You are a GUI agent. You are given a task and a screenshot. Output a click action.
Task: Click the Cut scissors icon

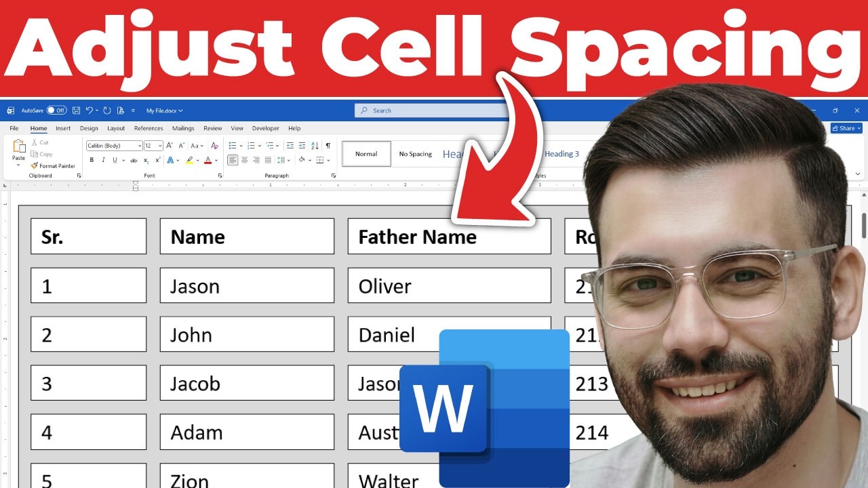point(34,143)
